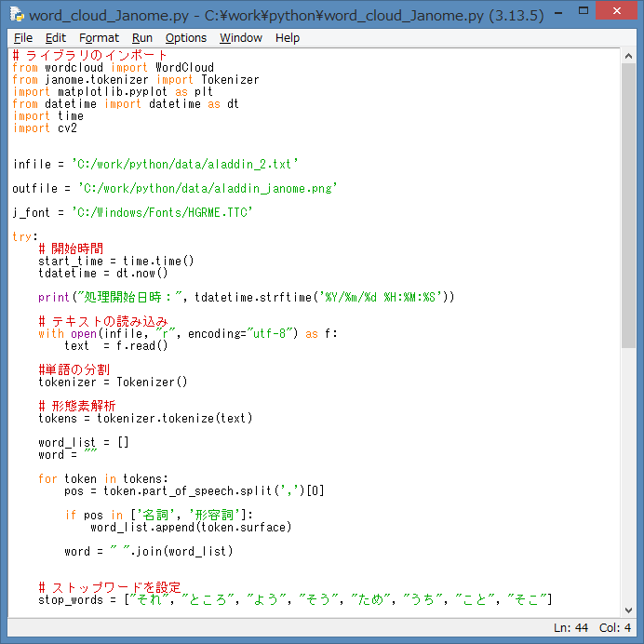This screenshot has height=644, width=644.
Task: Click the Col: 4 status indicator
Action: coord(615,628)
